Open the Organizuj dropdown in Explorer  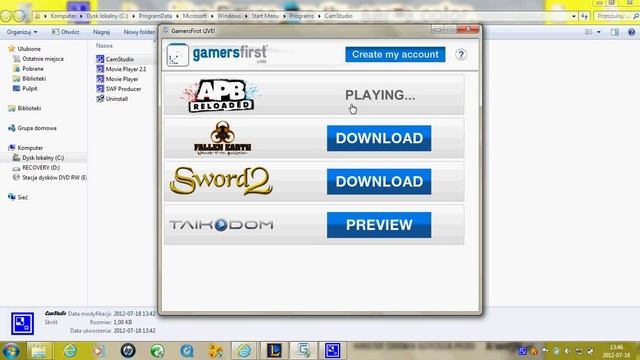point(22,32)
